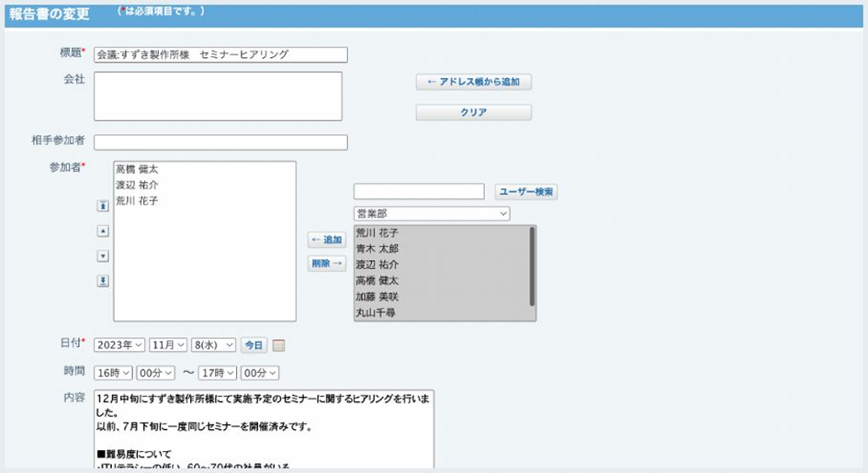868x473 pixels.
Task: Open the 11月 month dropdown
Action: 168,345
